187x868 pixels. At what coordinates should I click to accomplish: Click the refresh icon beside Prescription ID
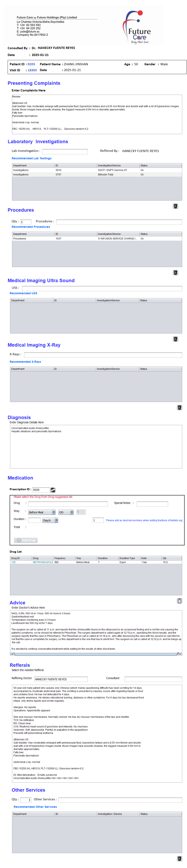point(53,490)
